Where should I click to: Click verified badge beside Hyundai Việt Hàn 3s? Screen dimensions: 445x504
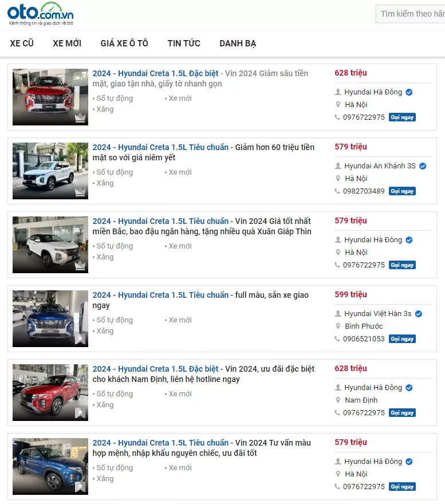point(418,314)
